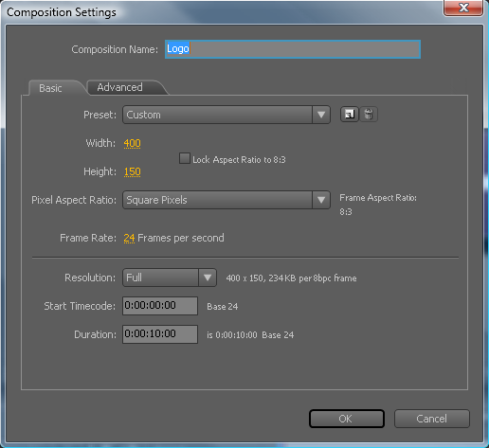This screenshot has height=448, width=489.
Task: Enable Lock Aspect Ratio to 8:3 checkbox
Action: (185, 158)
